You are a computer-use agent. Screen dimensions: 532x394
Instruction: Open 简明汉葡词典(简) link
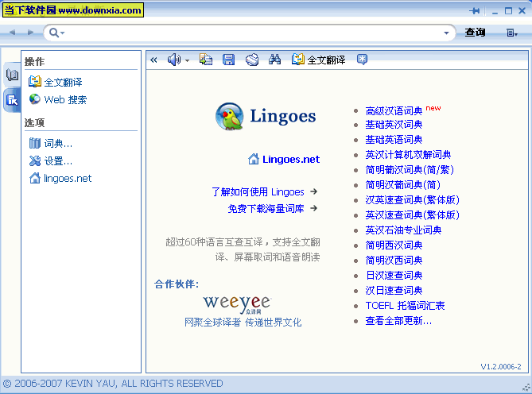[x=402, y=185]
